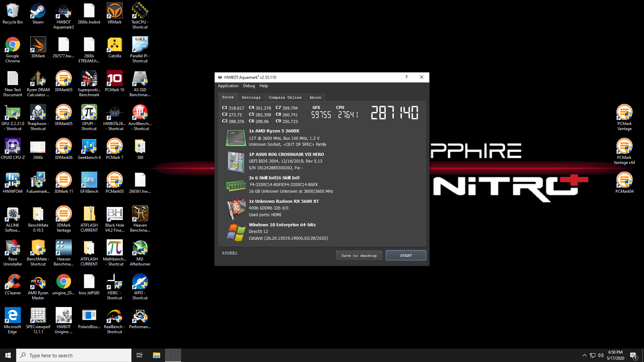Open Task View from taskbar
The width and height of the screenshot is (644, 362).
(x=140, y=355)
